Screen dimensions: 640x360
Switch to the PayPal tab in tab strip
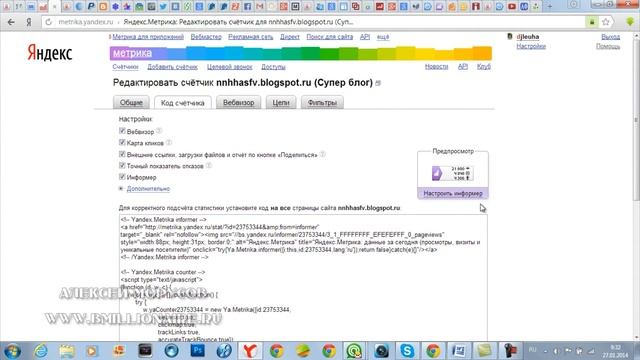click(91, 6)
